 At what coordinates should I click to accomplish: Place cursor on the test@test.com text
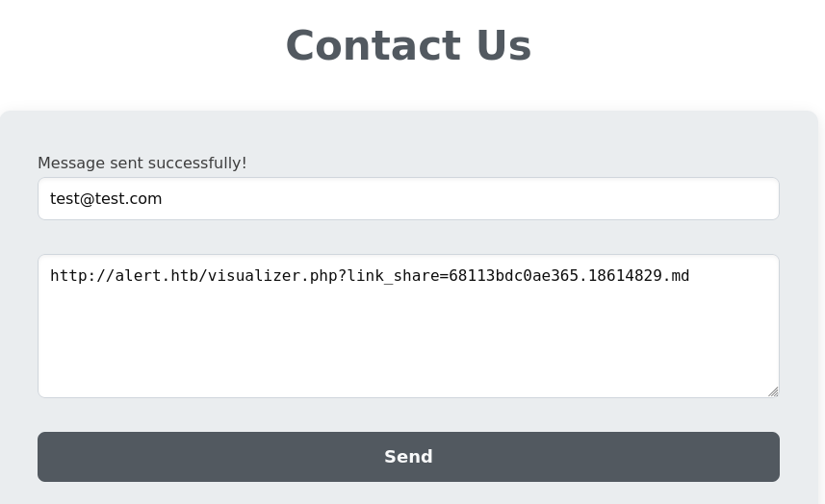(x=106, y=199)
